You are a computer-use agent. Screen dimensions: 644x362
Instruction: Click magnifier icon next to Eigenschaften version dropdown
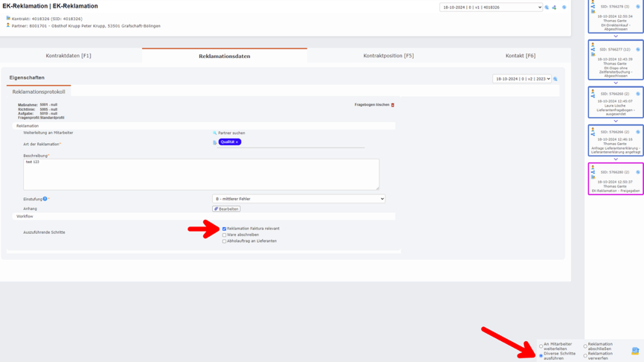click(555, 79)
